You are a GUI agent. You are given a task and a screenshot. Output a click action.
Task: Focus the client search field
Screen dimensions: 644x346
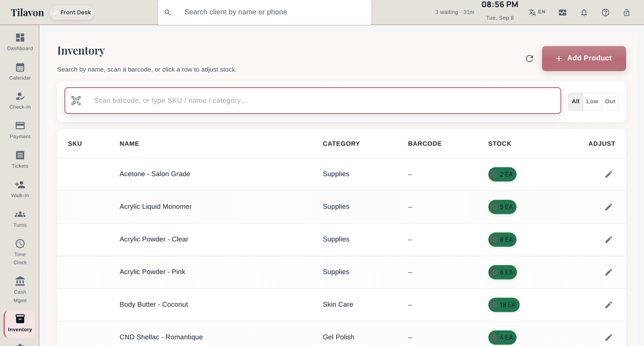[x=265, y=12]
